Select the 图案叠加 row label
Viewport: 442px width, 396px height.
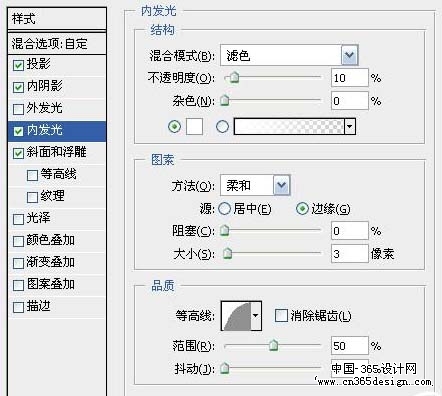click(51, 284)
